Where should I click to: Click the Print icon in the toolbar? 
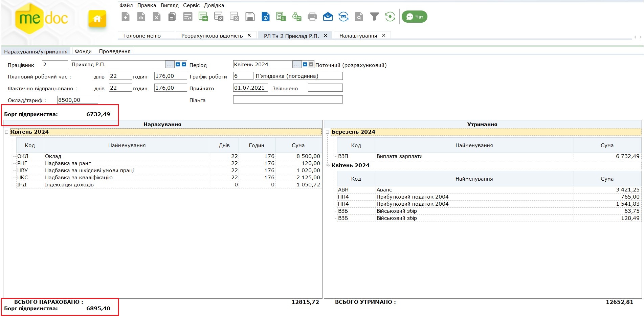pyautogui.click(x=312, y=17)
